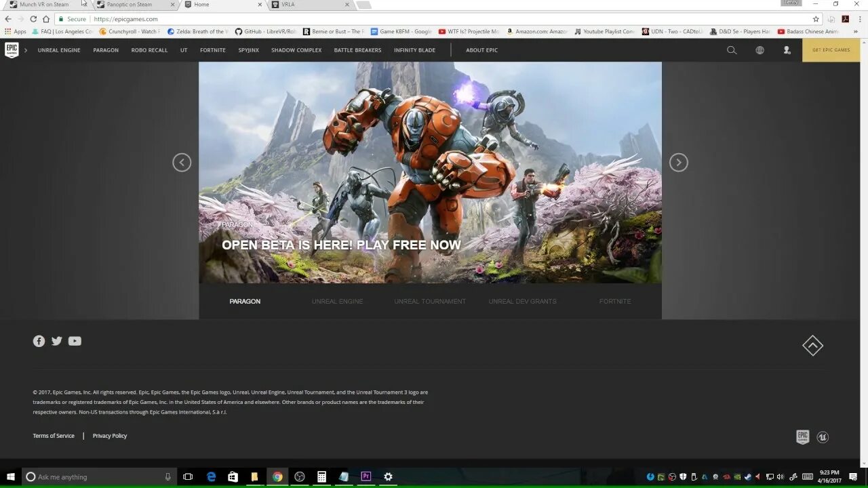Click the Paragon hero banner image
The width and height of the screenshot is (868, 488).
pyautogui.click(x=430, y=173)
